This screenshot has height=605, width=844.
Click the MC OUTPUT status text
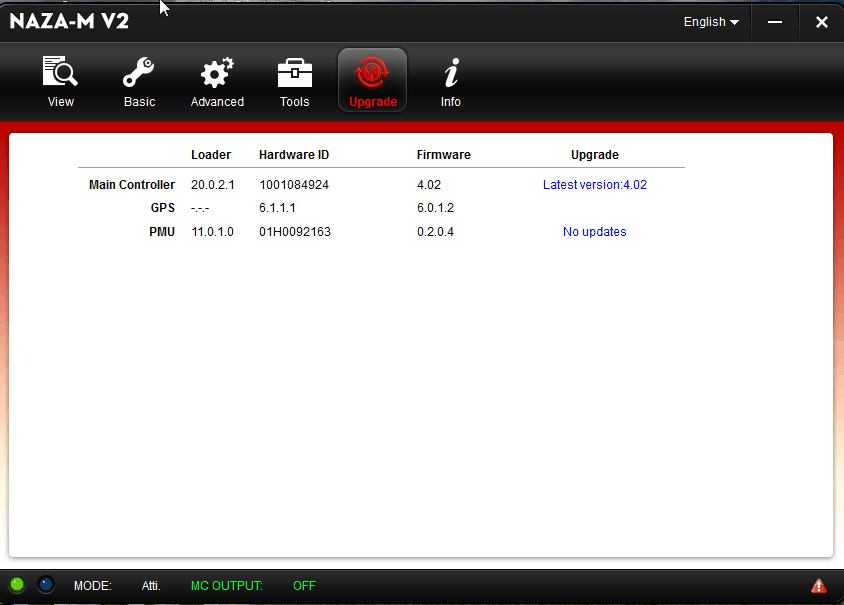point(226,586)
